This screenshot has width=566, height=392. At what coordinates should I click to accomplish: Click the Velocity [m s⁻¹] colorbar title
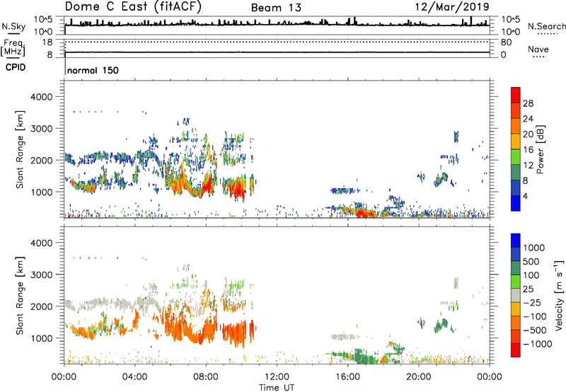pos(559,295)
